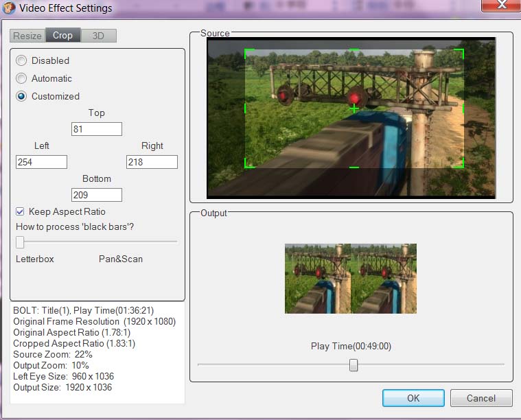Click the bottom-middle green crop edge handle
This screenshot has width=521, height=420.
point(354,167)
